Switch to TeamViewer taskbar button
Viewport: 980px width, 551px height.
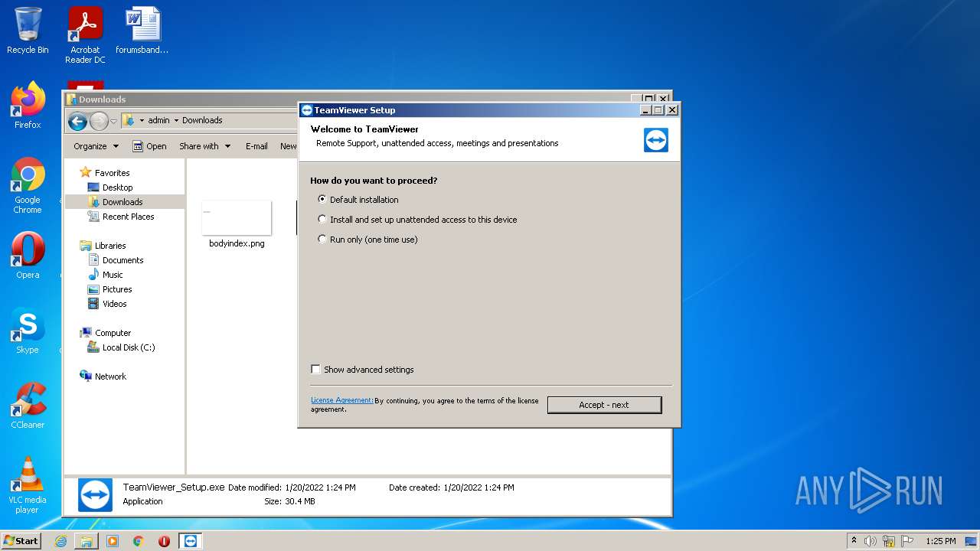191,541
